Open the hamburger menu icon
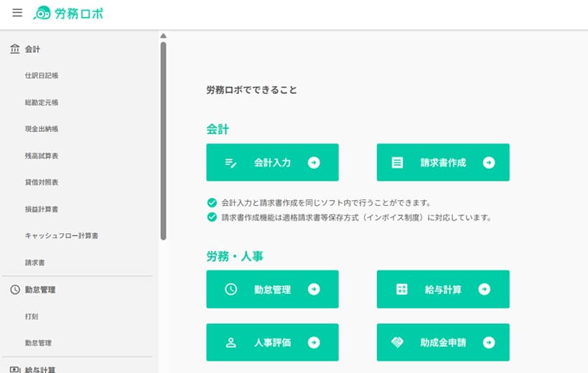Image resolution: width=588 pixels, height=373 pixels. tap(17, 13)
